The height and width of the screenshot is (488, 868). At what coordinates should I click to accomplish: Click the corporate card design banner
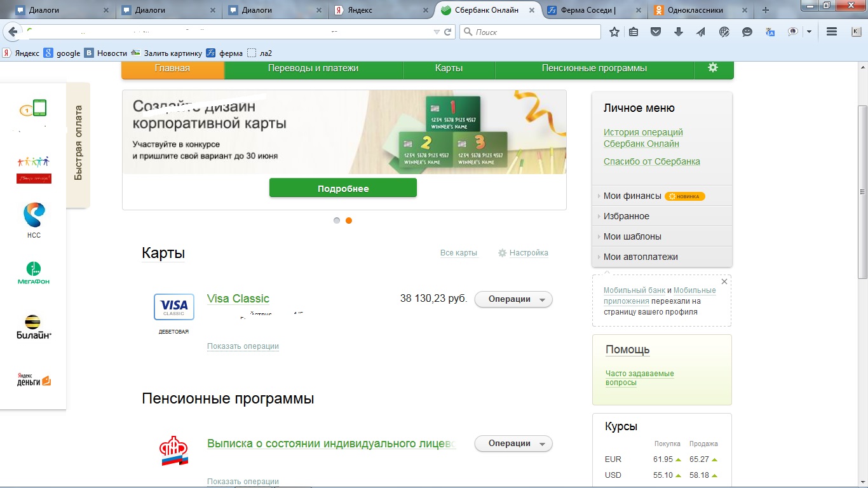(x=344, y=132)
